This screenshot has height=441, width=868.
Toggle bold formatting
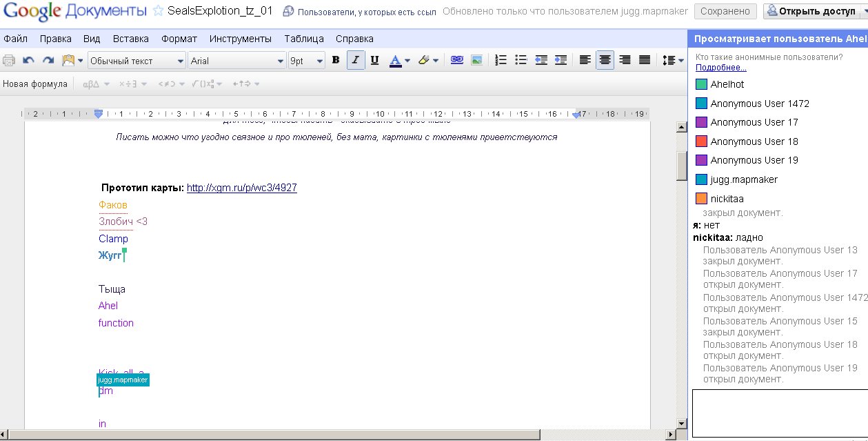pyautogui.click(x=336, y=61)
